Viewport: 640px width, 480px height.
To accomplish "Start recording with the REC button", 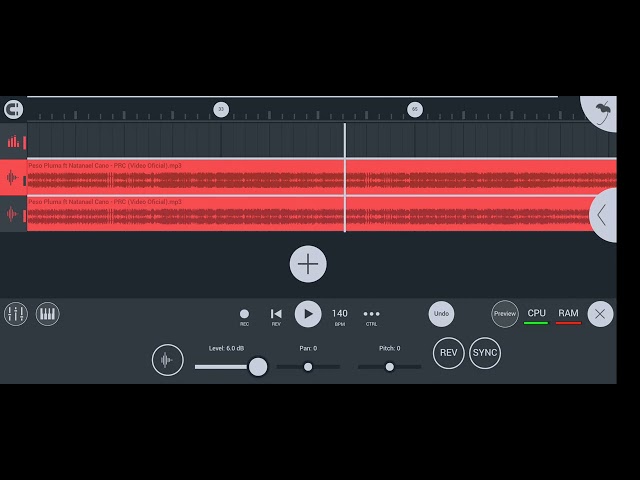I will click(x=244, y=317).
